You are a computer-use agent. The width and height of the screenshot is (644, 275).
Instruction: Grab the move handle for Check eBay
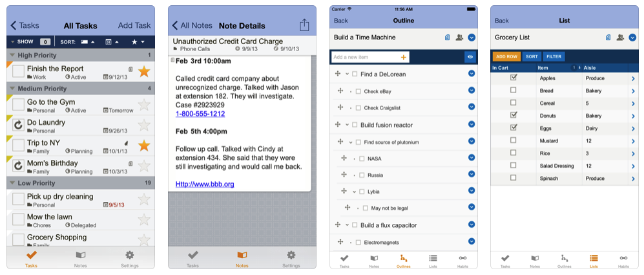click(340, 91)
